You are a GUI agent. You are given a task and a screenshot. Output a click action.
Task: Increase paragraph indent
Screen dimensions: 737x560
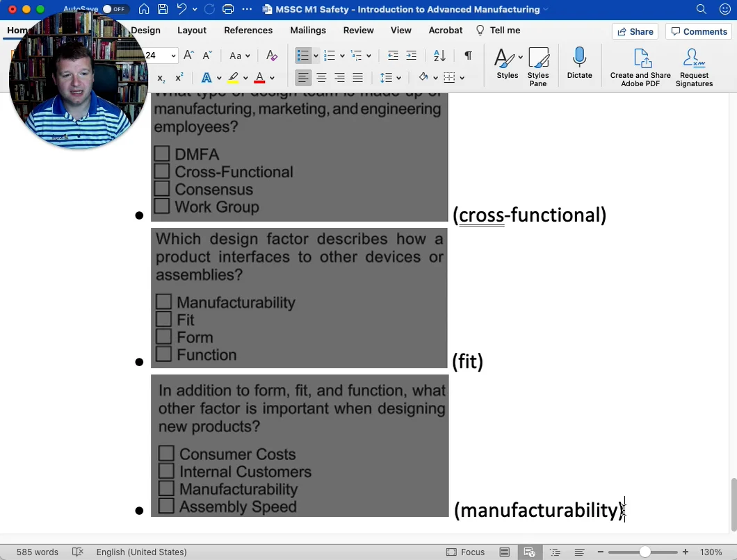[x=412, y=56]
